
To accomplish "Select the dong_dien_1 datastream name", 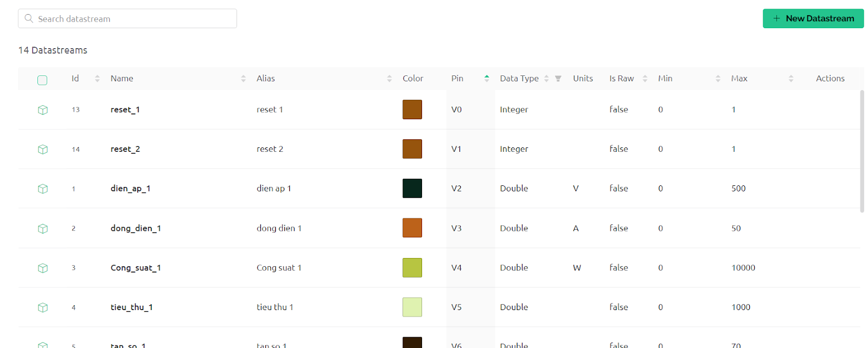I will [136, 228].
